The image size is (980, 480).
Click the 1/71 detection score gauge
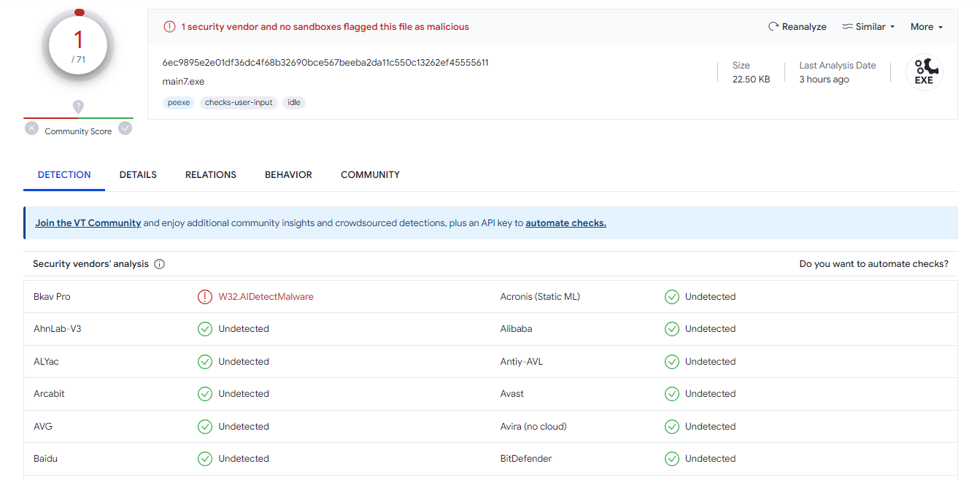click(78, 46)
